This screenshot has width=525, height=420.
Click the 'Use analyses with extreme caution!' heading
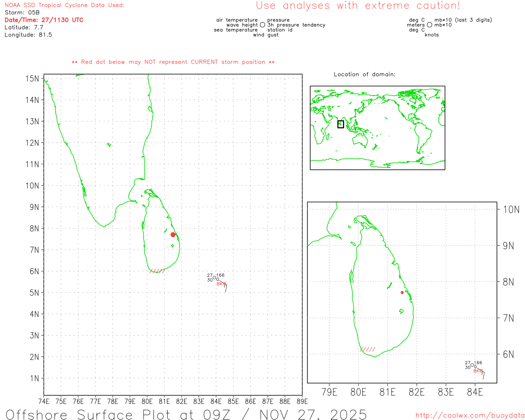(x=358, y=6)
